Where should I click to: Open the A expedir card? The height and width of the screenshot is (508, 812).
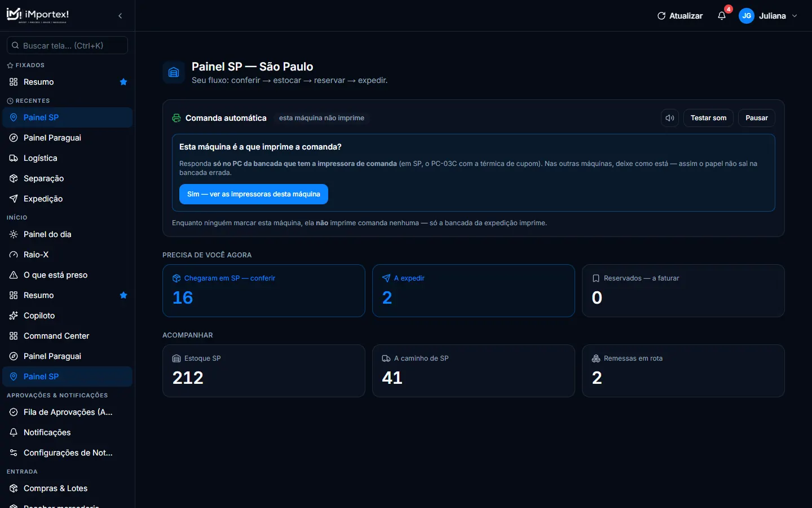coord(474,291)
